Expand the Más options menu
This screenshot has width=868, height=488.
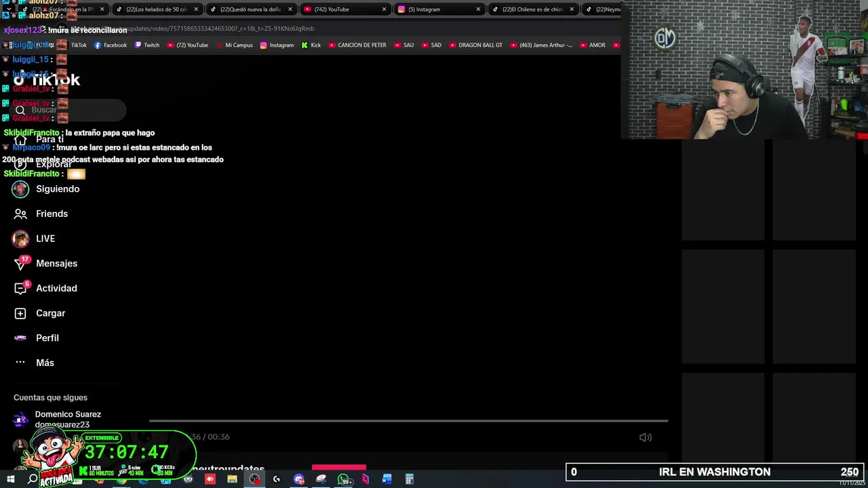[x=34, y=363]
